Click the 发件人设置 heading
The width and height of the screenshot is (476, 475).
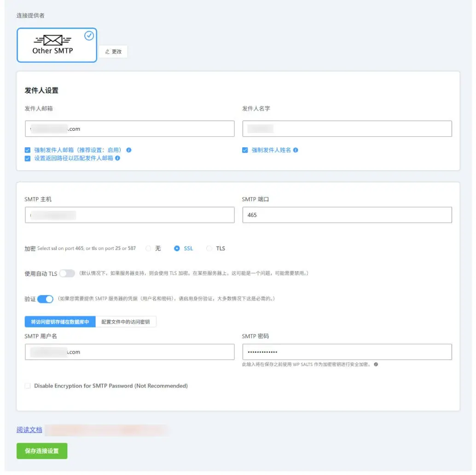pos(41,91)
